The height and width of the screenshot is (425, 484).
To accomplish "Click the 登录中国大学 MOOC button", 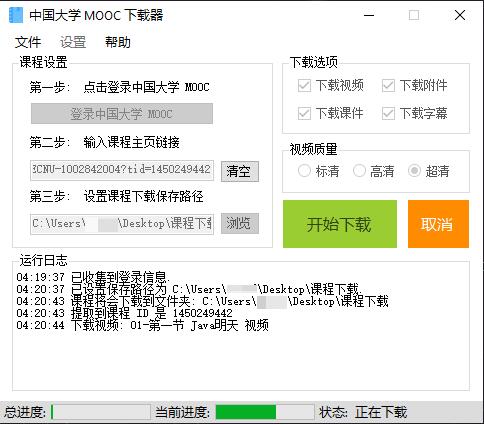I will pos(122,114).
